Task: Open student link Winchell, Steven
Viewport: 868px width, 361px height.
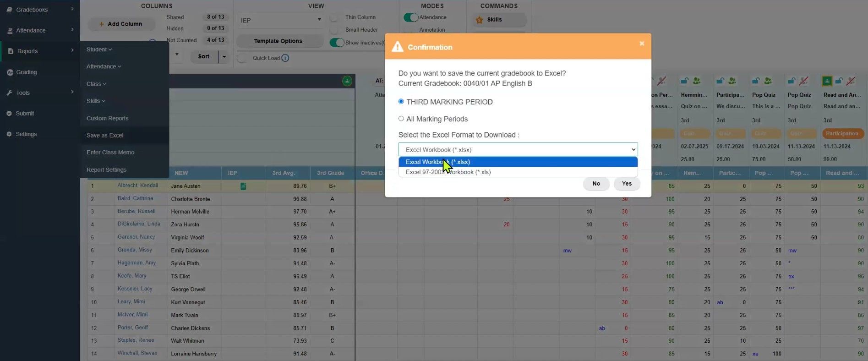Action: point(137,353)
